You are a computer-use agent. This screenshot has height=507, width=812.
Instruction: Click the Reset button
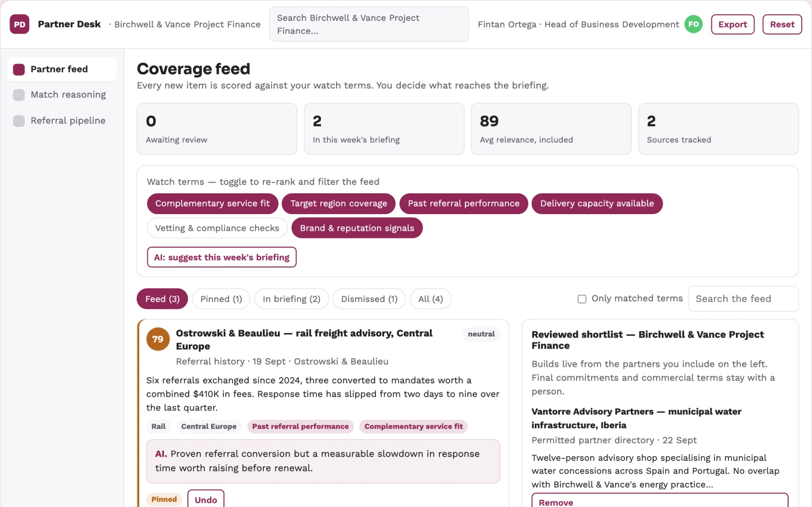[x=782, y=24]
